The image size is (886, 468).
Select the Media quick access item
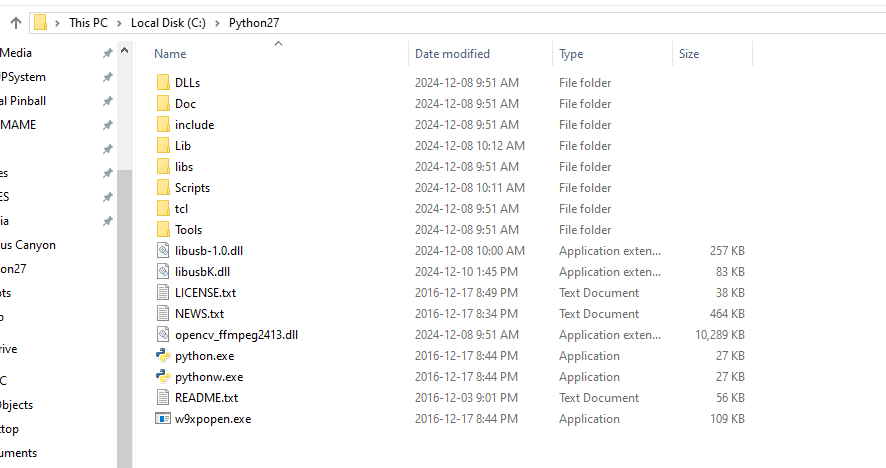point(16,53)
